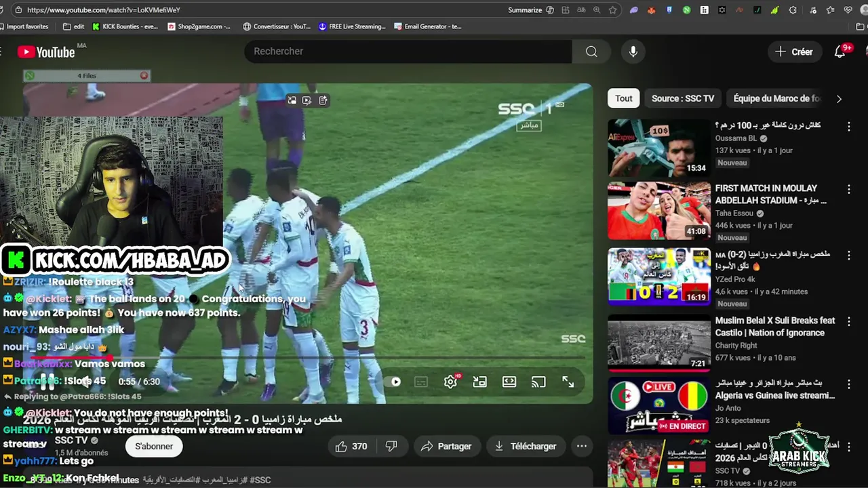Open the Shop2game.com bookmark
This screenshot has height=488, width=868.
pos(199,26)
